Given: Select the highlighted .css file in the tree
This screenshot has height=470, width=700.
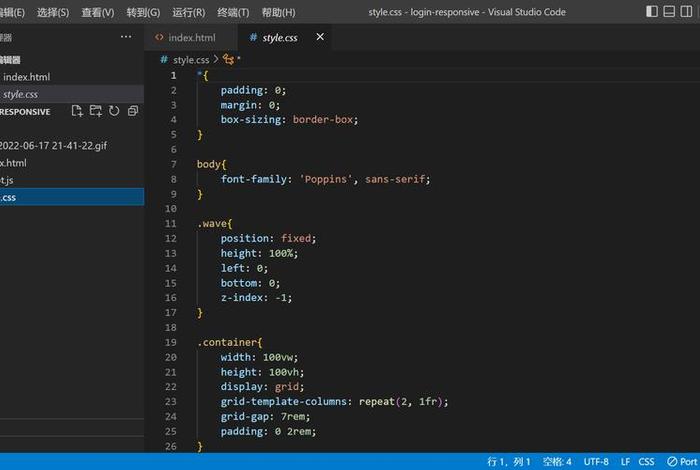Looking at the screenshot, I should point(71,197).
